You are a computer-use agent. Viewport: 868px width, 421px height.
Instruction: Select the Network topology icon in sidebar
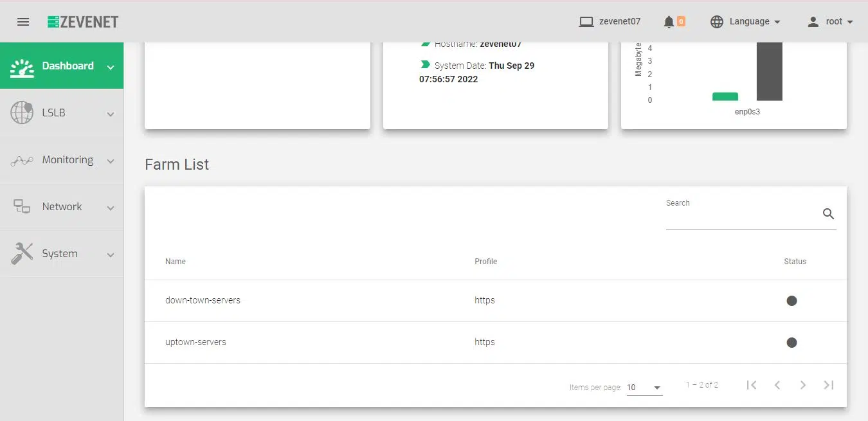(x=21, y=206)
